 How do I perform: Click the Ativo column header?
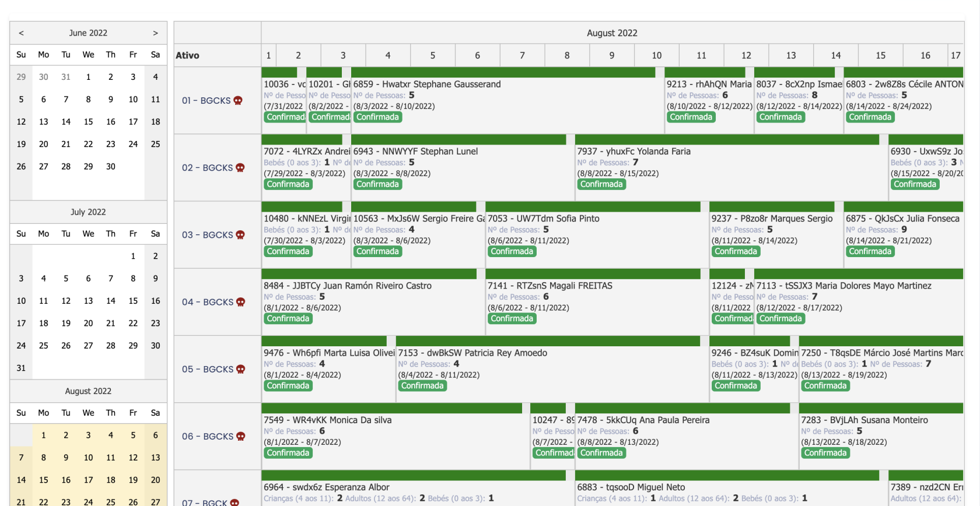click(217, 55)
